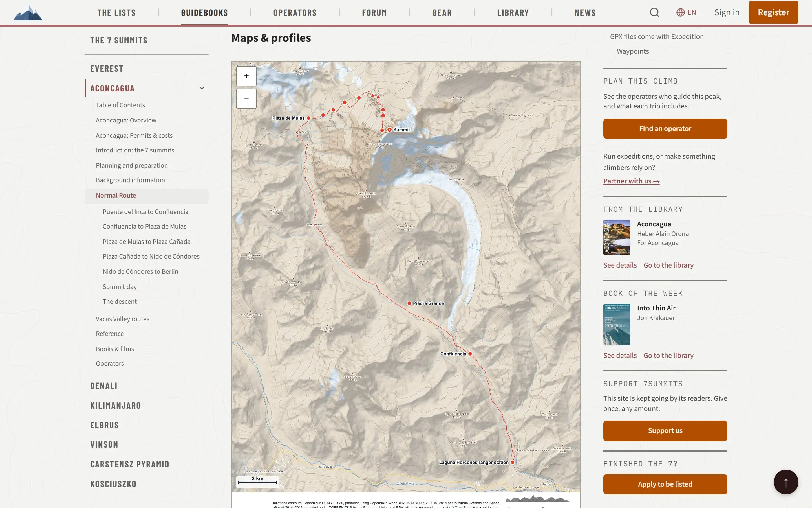The width and height of the screenshot is (812, 508).
Task: Click the Waypoints text
Action: pyautogui.click(x=632, y=51)
